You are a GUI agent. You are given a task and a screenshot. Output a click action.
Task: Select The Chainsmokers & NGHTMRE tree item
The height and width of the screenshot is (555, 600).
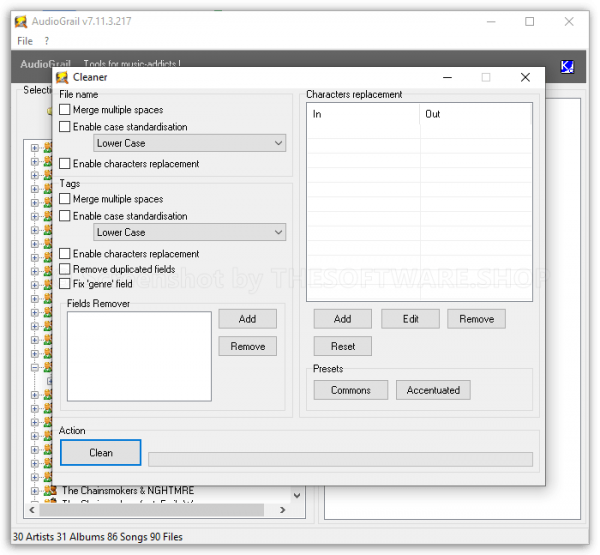[128, 490]
